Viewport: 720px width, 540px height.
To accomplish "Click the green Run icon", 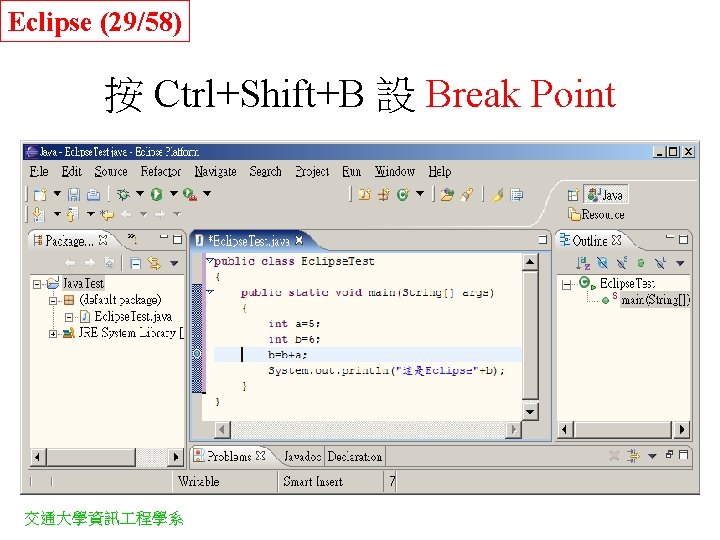I will tap(157, 195).
